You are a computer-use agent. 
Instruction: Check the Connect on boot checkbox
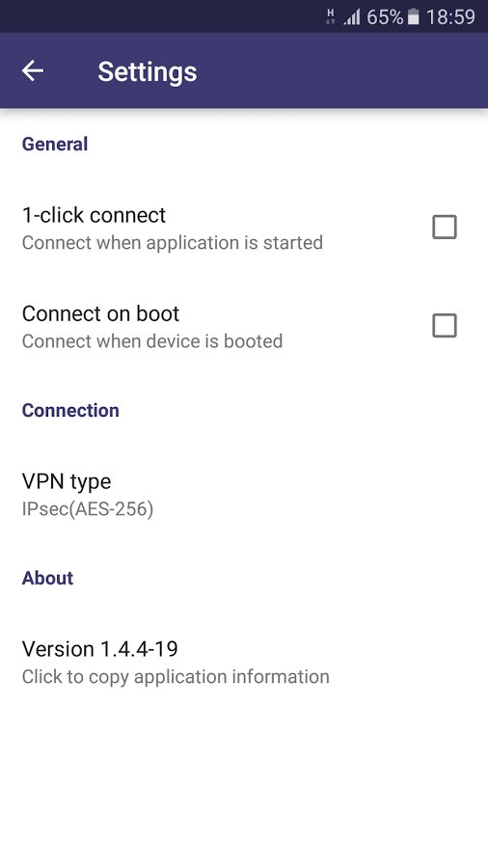pos(445,326)
